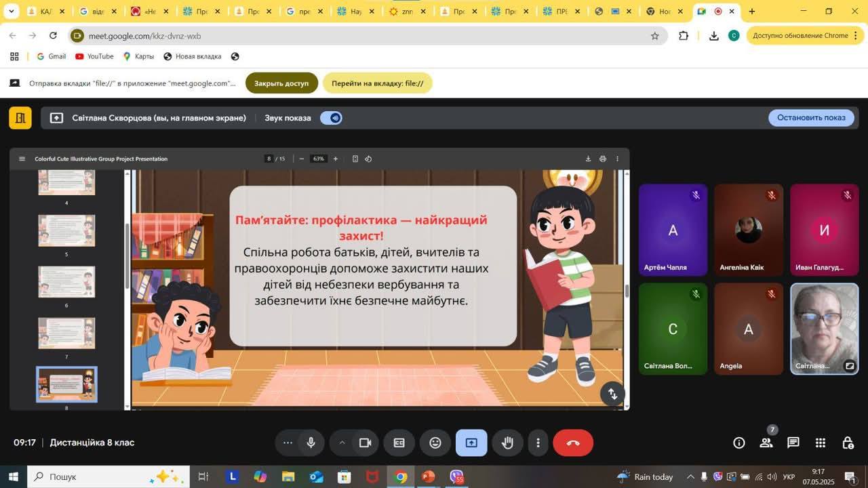Zoom in the PDF with plus button
Image resolution: width=868 pixels, height=488 pixels.
coord(335,159)
